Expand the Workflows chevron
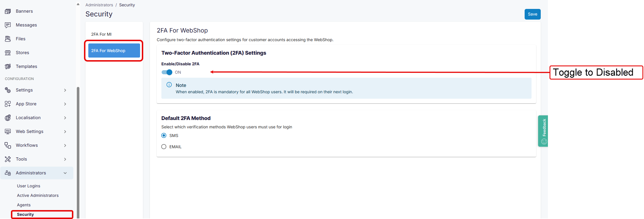 pyautogui.click(x=65, y=145)
